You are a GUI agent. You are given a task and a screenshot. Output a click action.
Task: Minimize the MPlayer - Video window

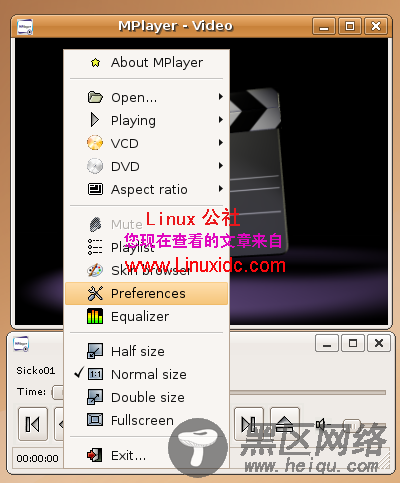click(x=324, y=26)
